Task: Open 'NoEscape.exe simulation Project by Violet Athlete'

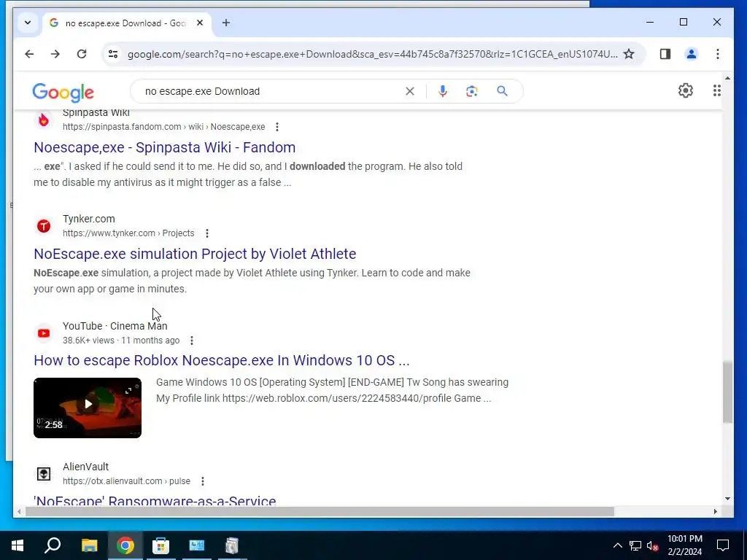Action: pos(195,254)
